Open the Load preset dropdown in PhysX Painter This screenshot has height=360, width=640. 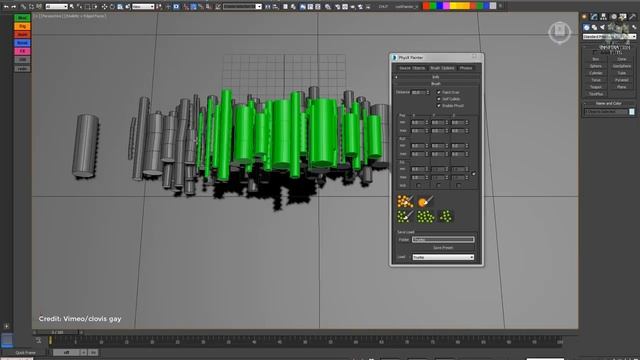(x=443, y=257)
